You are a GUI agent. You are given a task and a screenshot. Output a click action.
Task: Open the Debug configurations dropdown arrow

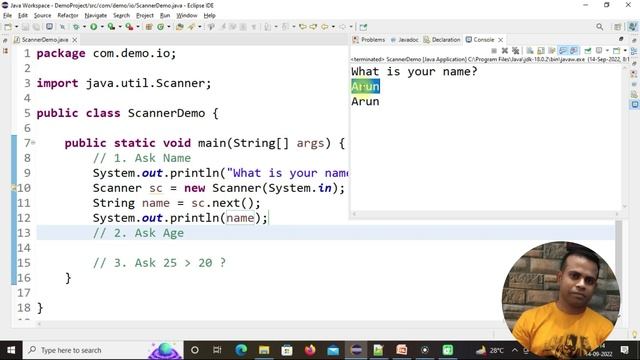coord(84,27)
